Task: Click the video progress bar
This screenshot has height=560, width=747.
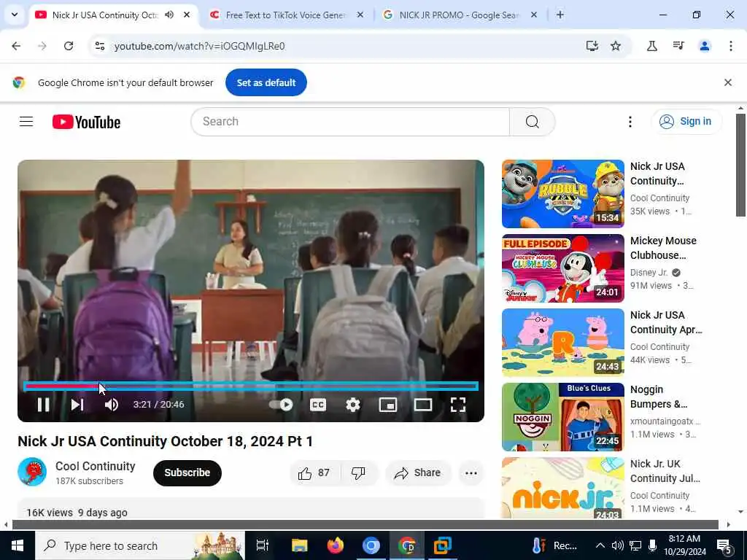Action: (x=251, y=386)
